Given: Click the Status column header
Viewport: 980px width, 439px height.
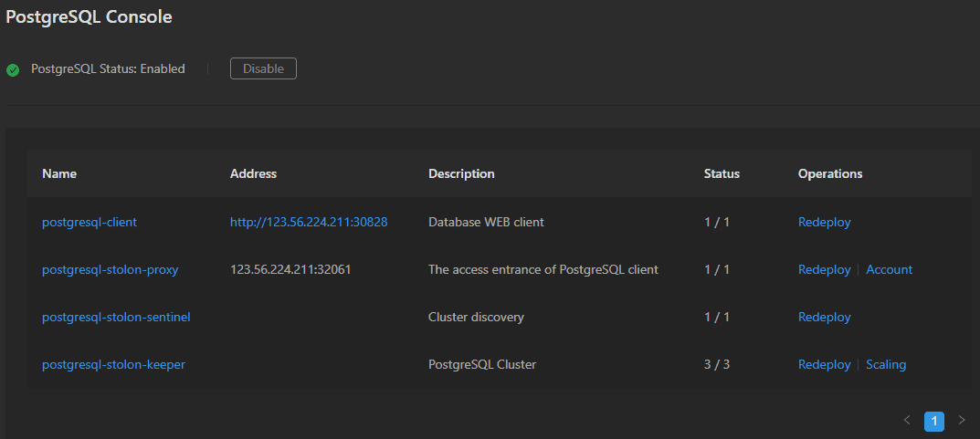Looking at the screenshot, I should pyautogui.click(x=722, y=174).
